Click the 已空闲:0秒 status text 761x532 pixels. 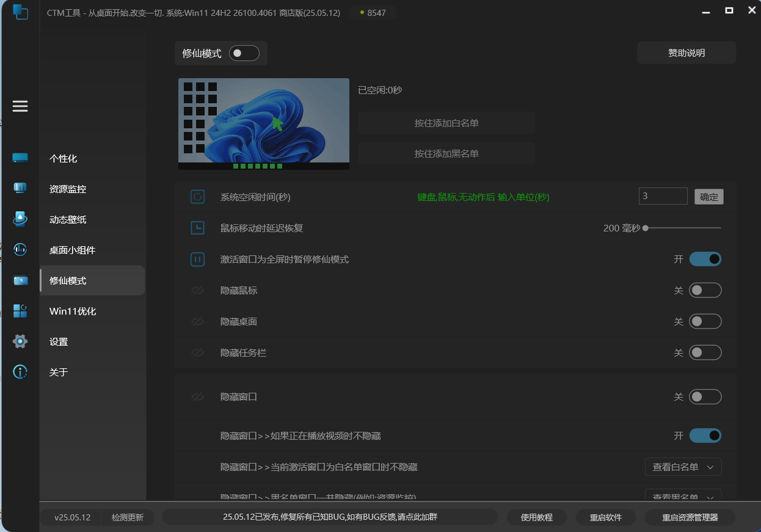click(380, 90)
